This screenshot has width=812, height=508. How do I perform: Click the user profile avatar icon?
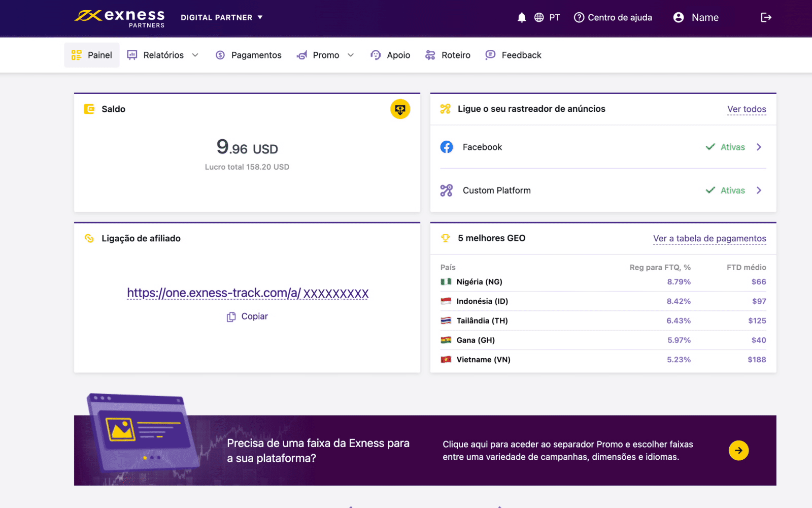pos(679,18)
